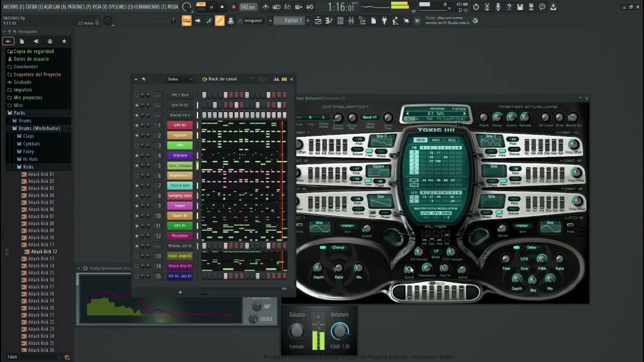Image resolution: width=644 pixels, height=362 pixels.
Task: Toggle mute LED of the Sawer #2 channel
Action: pos(137,216)
